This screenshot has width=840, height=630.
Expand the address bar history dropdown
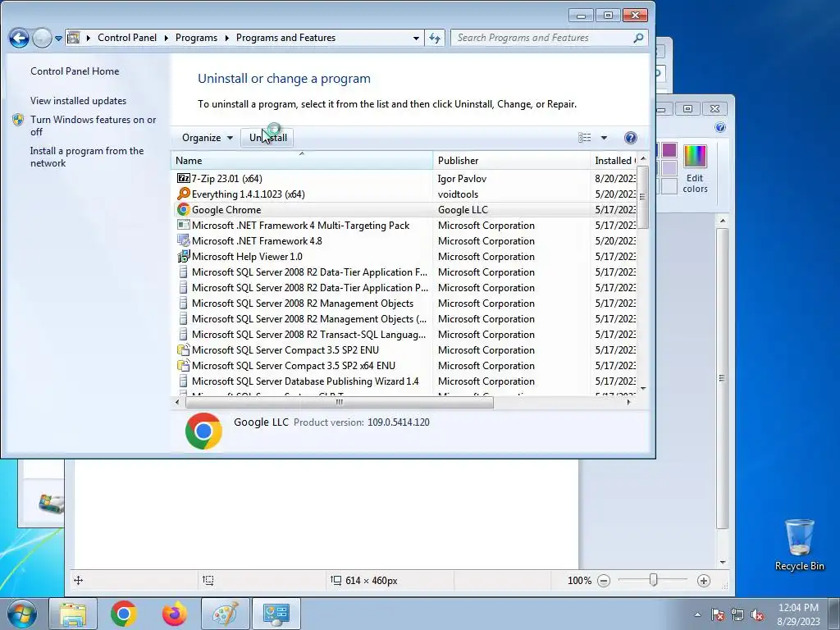[416, 38]
